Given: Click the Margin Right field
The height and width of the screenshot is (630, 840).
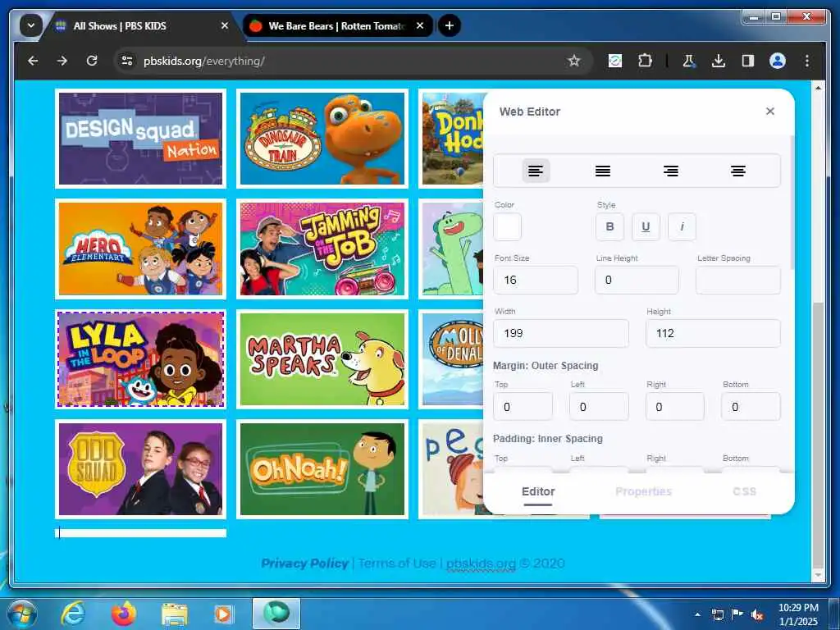Looking at the screenshot, I should tap(675, 407).
